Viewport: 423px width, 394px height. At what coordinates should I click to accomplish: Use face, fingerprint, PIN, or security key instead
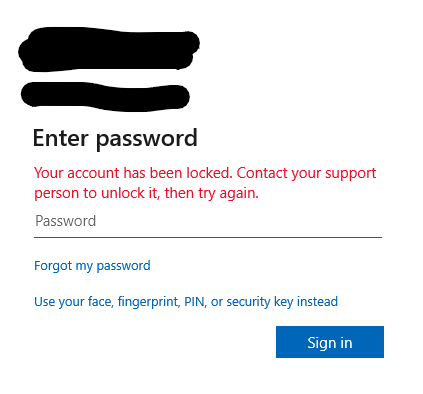coord(186,302)
